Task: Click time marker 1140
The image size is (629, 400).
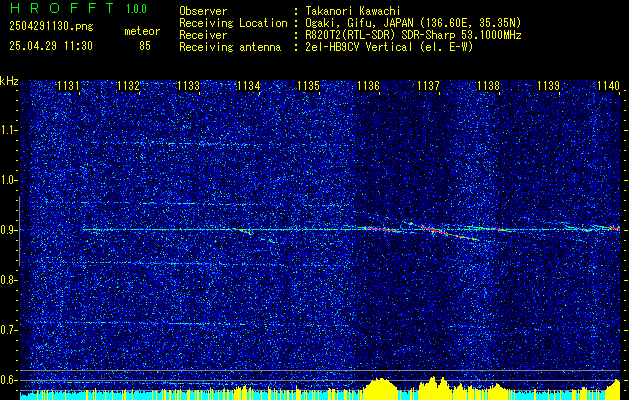Action: click(x=609, y=86)
